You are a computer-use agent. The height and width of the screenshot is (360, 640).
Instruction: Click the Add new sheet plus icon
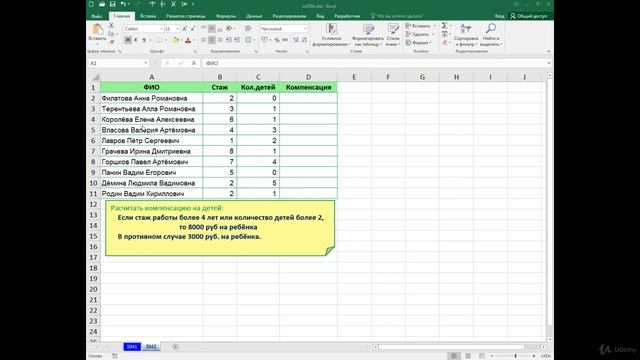coord(176,347)
